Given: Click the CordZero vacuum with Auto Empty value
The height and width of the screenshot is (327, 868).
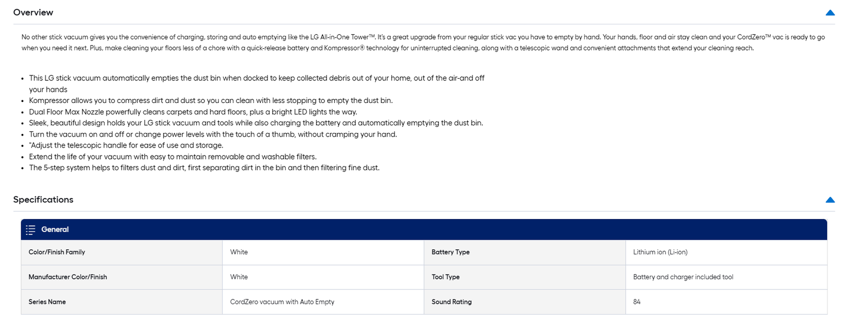Looking at the screenshot, I should click(x=282, y=302).
